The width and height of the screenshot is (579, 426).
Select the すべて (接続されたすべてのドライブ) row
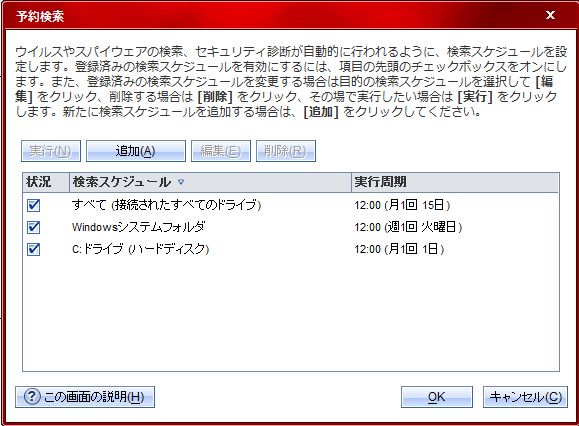tap(291, 205)
